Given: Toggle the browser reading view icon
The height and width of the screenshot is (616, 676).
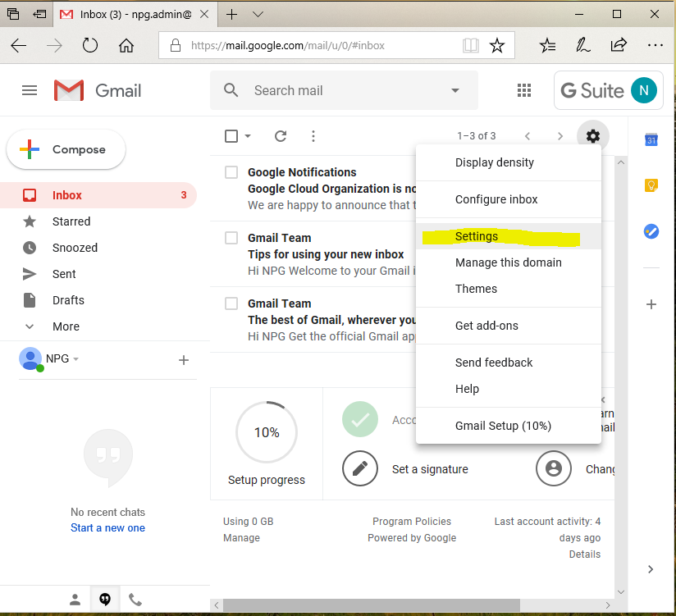Looking at the screenshot, I should coord(471,45).
